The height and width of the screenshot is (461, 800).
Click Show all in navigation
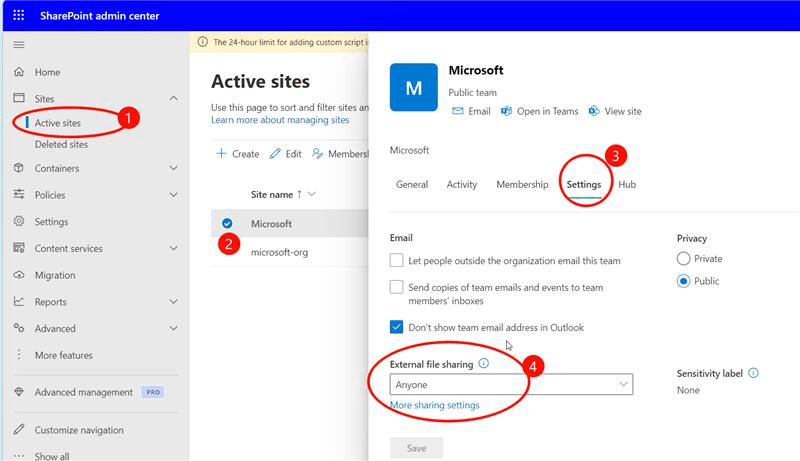click(52, 456)
